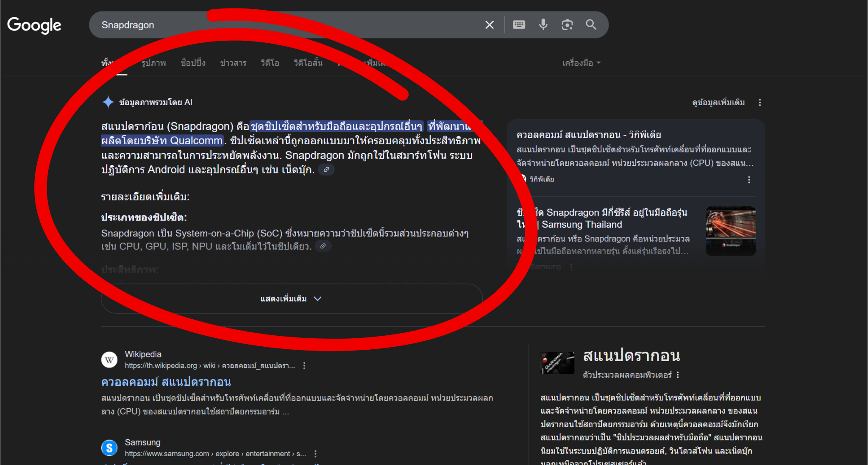Click the Wikipedia favicon in results
Screen dimensions: 868x465
[x=109, y=360]
